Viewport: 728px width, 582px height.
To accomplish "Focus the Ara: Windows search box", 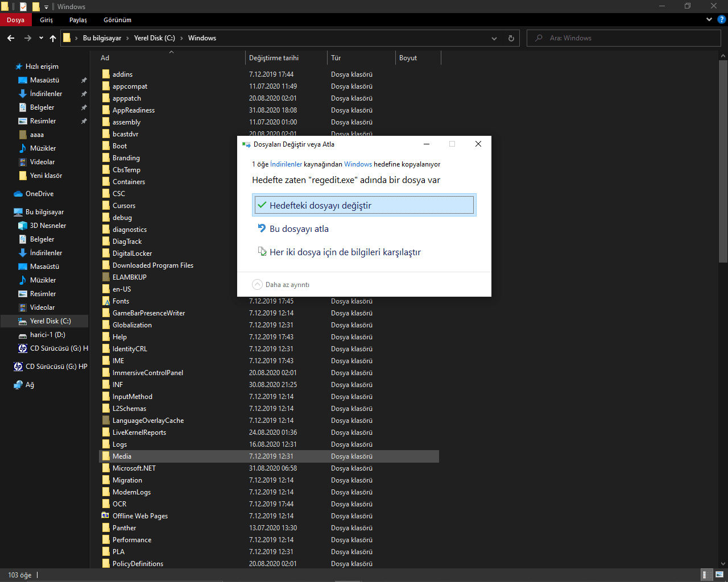I will (624, 38).
